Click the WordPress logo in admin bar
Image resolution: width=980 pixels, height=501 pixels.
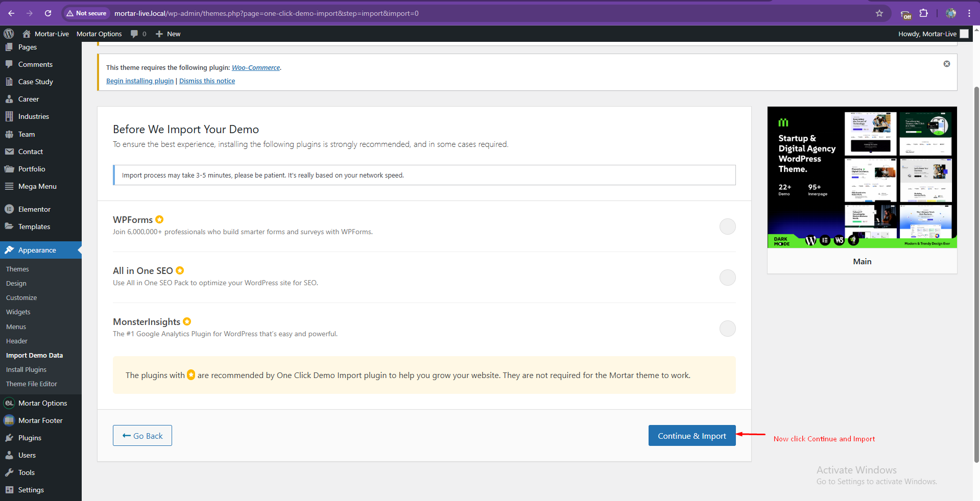(9, 34)
